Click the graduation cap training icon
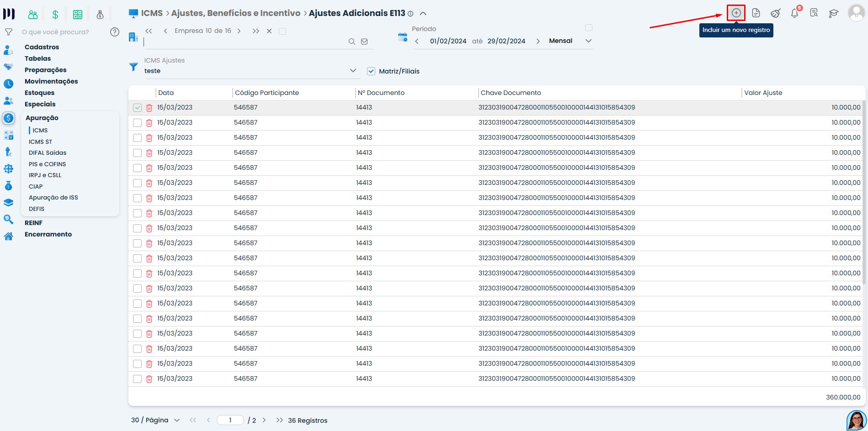This screenshot has height=431, width=868. (834, 13)
